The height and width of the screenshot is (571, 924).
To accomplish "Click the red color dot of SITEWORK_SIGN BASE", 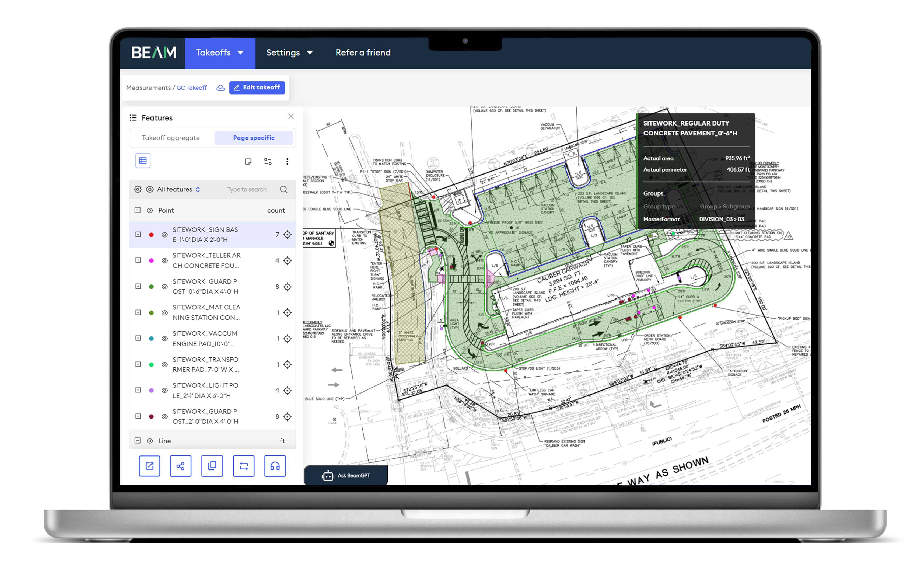I will 151,235.
